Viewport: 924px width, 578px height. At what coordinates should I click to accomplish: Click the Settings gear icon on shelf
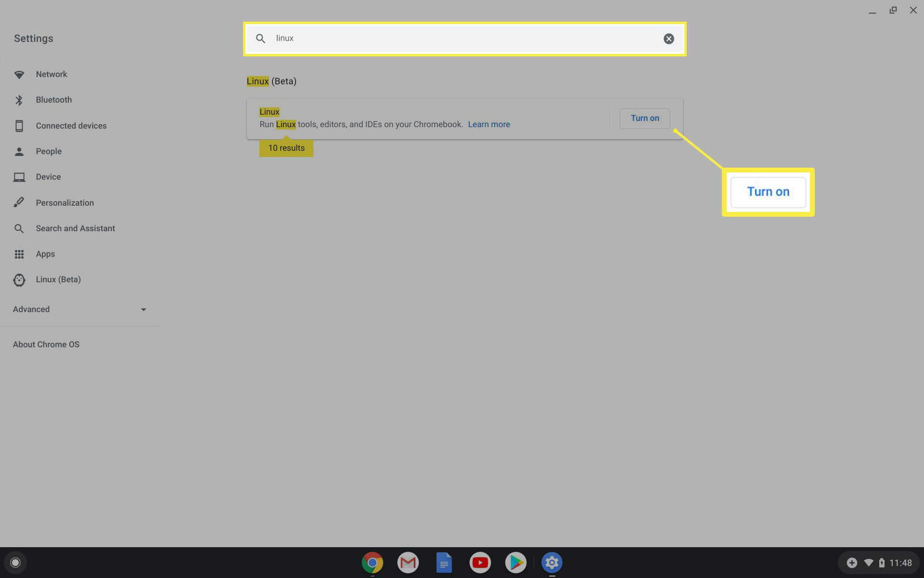pos(552,563)
